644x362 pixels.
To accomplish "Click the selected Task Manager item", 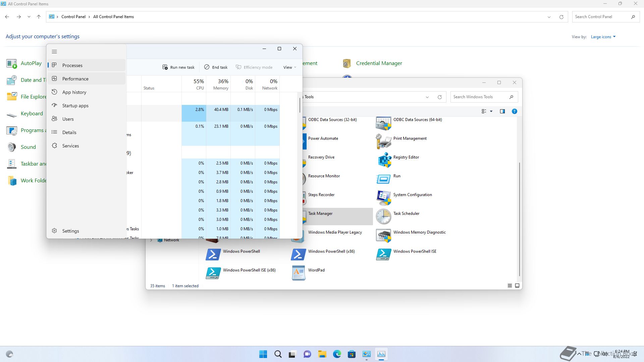I will (338, 217).
